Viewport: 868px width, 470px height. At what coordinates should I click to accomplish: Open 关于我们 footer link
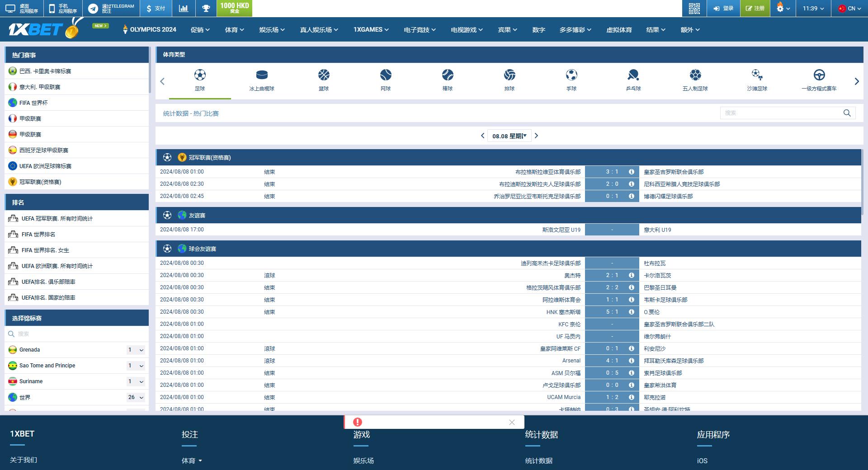(x=24, y=460)
